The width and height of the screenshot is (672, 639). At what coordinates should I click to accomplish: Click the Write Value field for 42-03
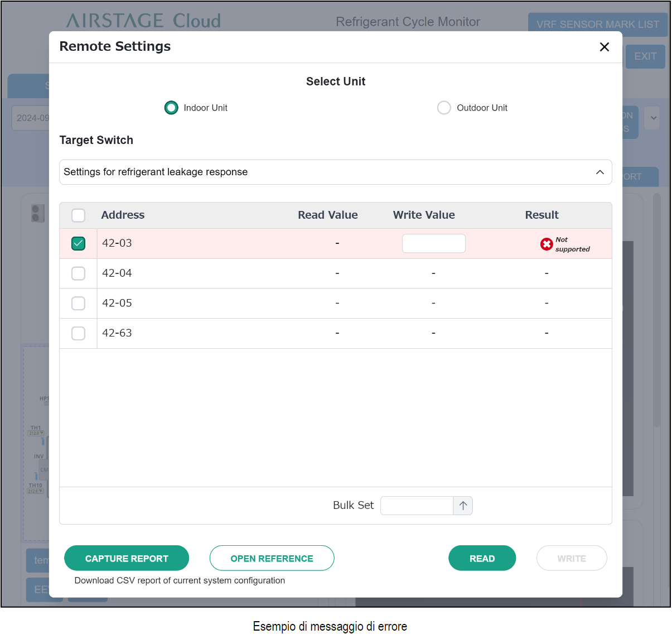coord(433,243)
